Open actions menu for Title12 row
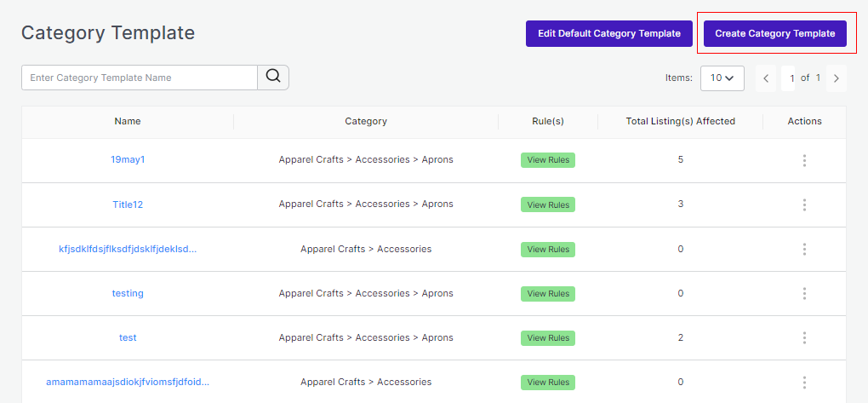This screenshot has height=403, width=868. pos(804,204)
